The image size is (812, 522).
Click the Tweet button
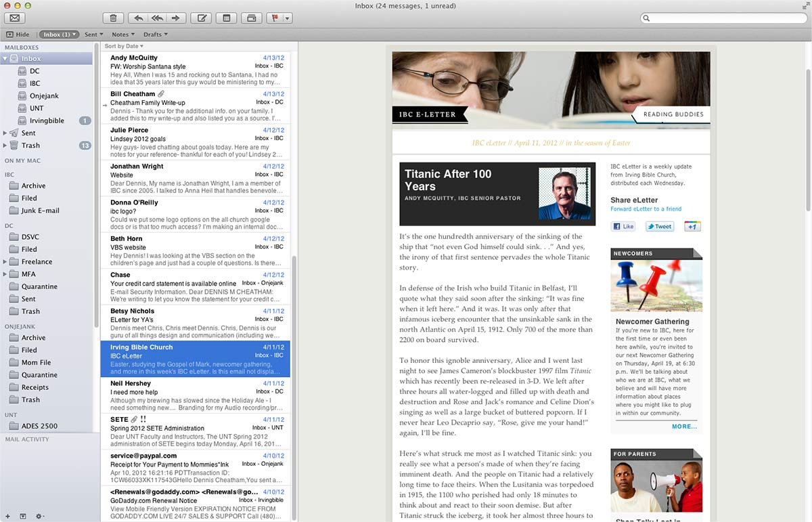click(x=660, y=227)
